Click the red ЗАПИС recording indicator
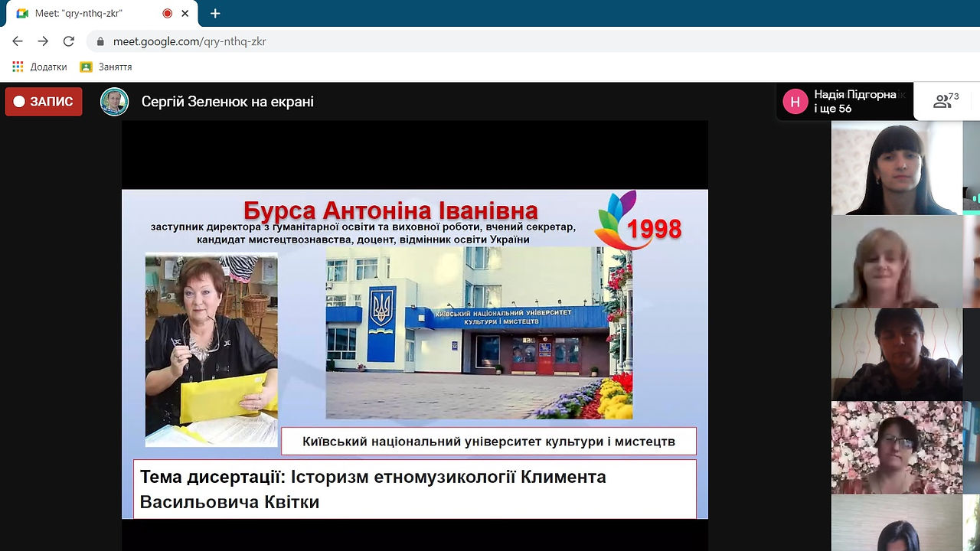This screenshot has width=980, height=551. 44,102
